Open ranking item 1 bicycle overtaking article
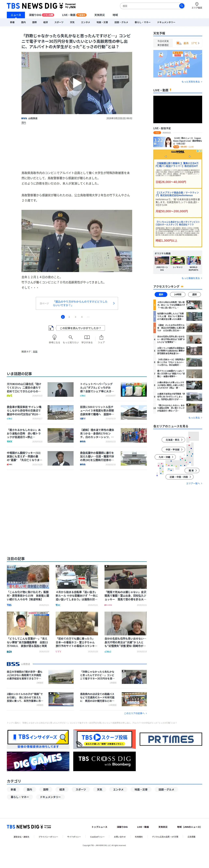Screen dimensions: 209x868 point(178,305)
